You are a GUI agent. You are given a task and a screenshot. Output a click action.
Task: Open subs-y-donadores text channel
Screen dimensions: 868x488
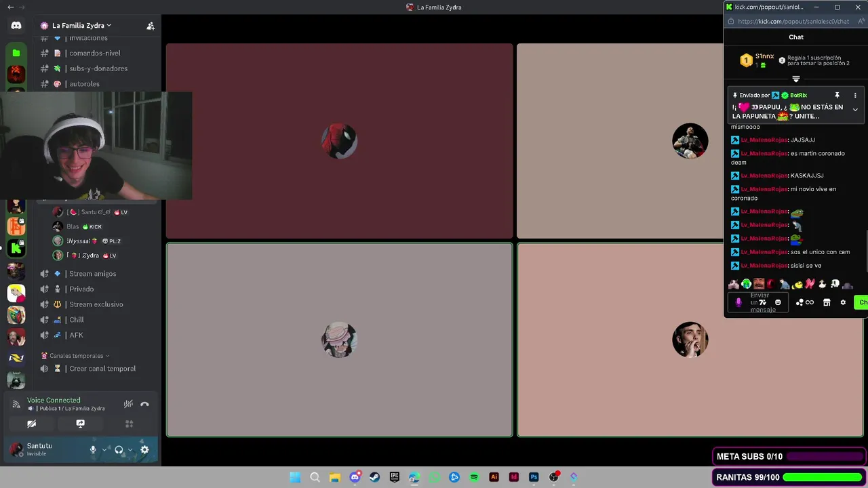[x=98, y=68]
